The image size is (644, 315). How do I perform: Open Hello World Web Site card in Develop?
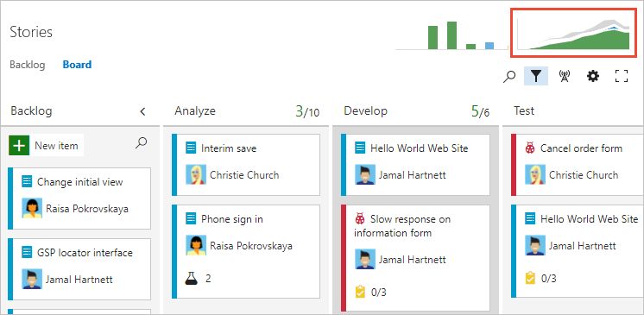coord(419,148)
